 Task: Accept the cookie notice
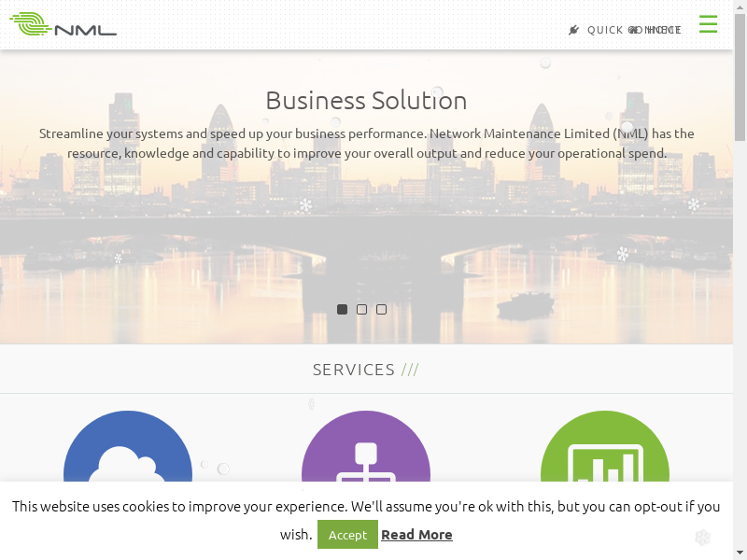[347, 534]
